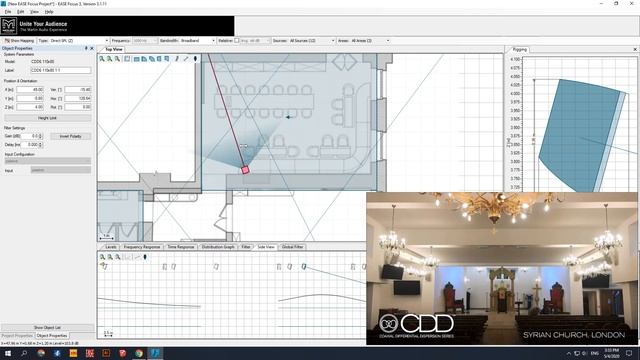Switch to the Frequency Response tab
The width and height of the screenshot is (640, 360).
pyautogui.click(x=142, y=247)
